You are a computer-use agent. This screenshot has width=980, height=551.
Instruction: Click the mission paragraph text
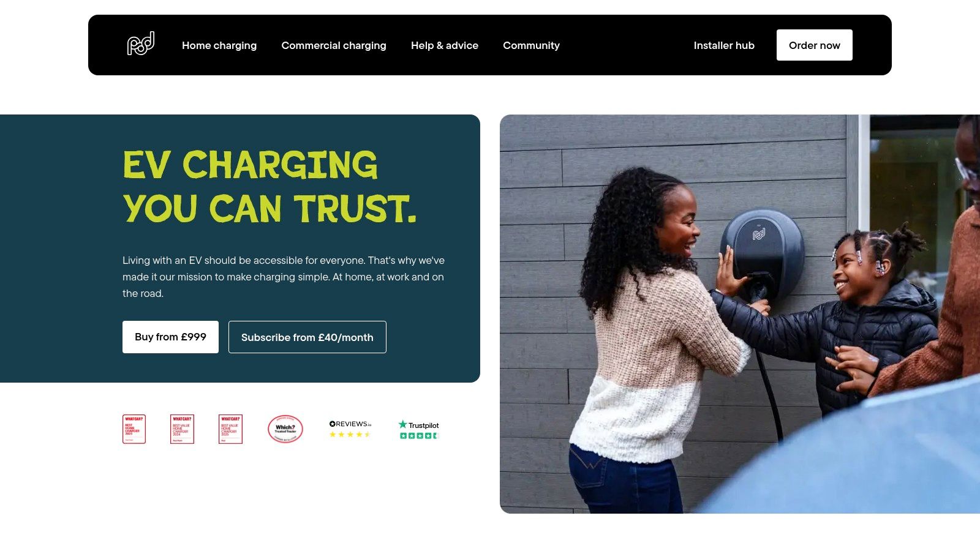pos(284,277)
